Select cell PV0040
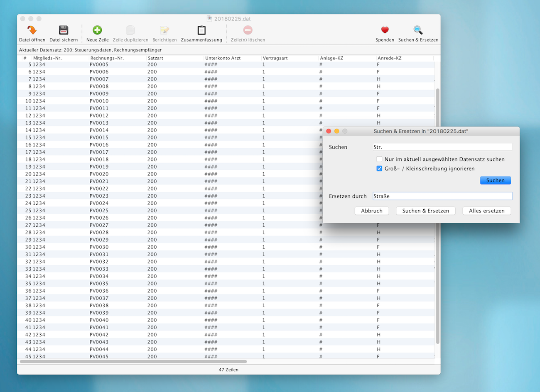The width and height of the screenshot is (540, 392). pyautogui.click(x=99, y=320)
